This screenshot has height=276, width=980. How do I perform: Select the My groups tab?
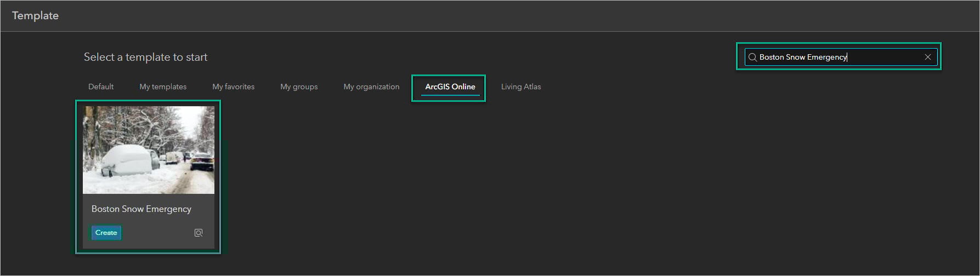(299, 87)
